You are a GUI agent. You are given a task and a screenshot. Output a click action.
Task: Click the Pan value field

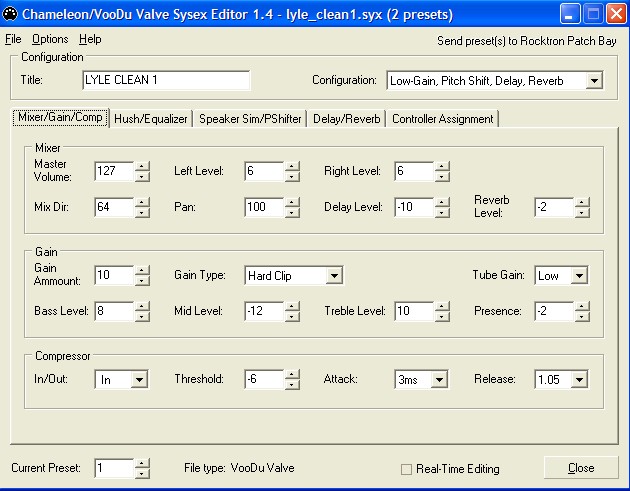(x=265, y=207)
